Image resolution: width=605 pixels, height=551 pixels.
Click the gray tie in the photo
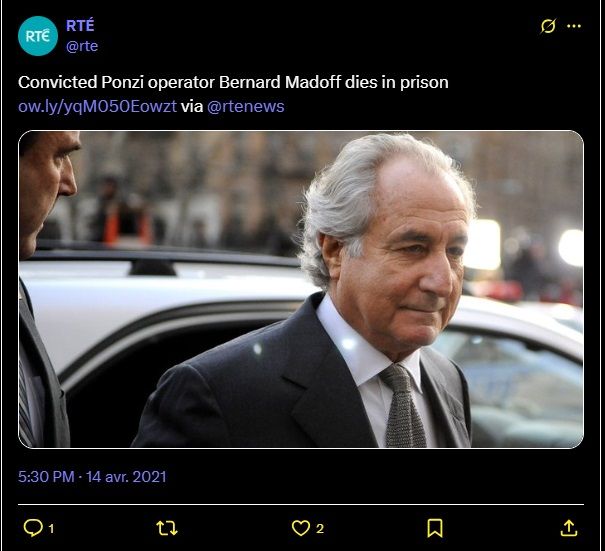(403, 407)
